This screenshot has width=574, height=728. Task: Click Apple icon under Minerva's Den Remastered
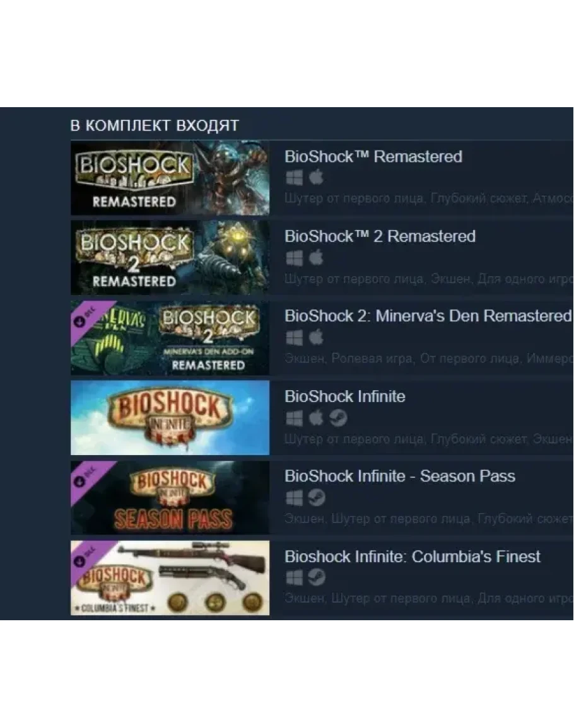(x=317, y=337)
